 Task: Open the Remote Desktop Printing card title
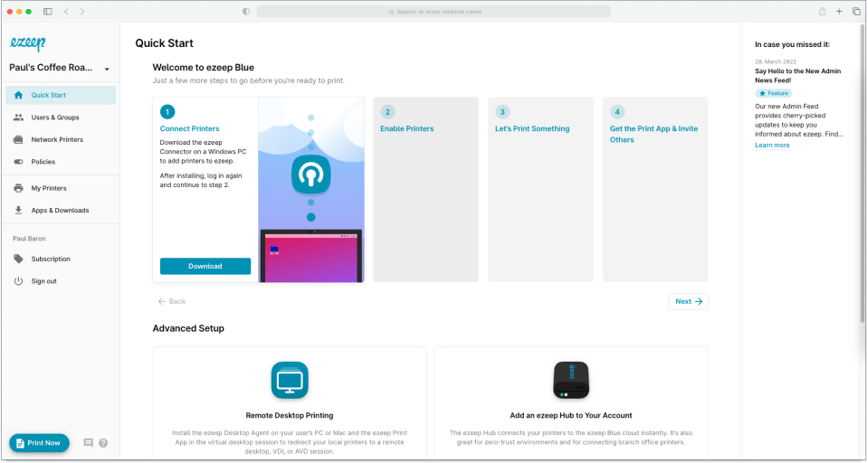[290, 415]
